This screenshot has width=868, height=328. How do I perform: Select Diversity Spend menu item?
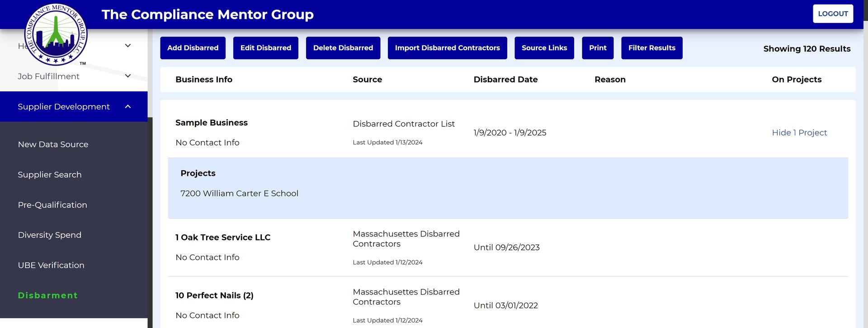click(x=50, y=235)
